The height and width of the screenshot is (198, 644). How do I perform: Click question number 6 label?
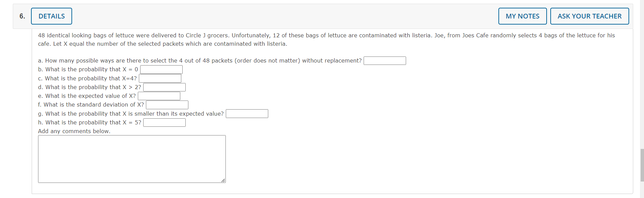point(22,16)
